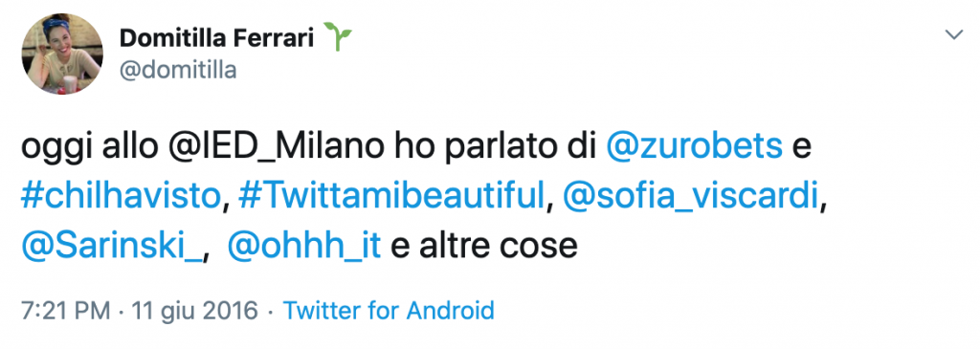Visit the @ohhh_it mention

(x=303, y=247)
